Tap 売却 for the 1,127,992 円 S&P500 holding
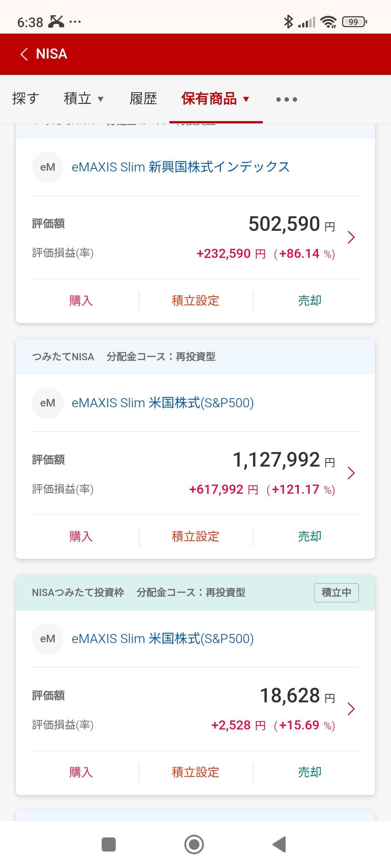The width and height of the screenshot is (391, 868). 310,536
